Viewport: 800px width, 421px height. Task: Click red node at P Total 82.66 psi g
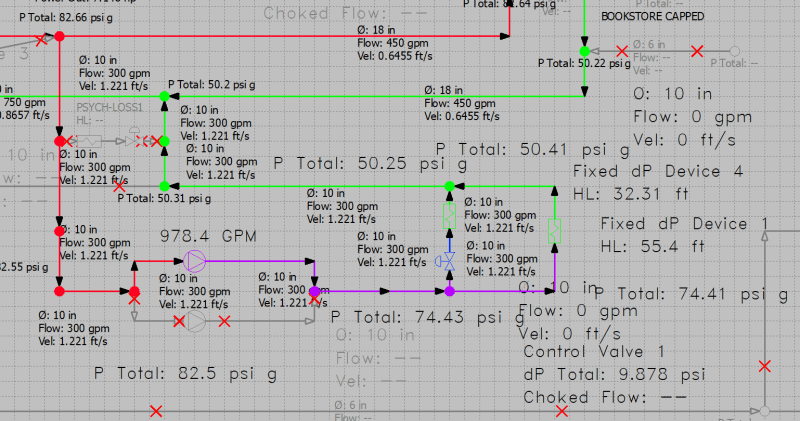coord(60,36)
